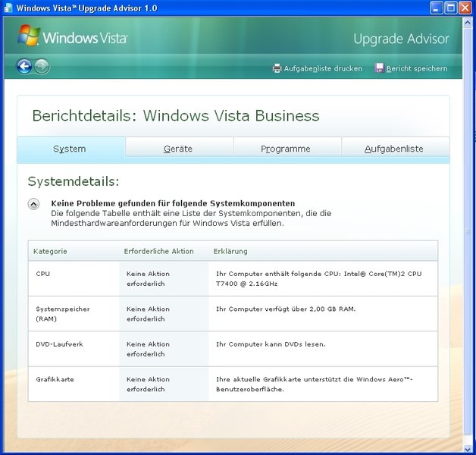Screen dimensions: 476x455
Task: Click the Berichtdetails: Windows Vista Business heading
Action: pyautogui.click(x=176, y=116)
